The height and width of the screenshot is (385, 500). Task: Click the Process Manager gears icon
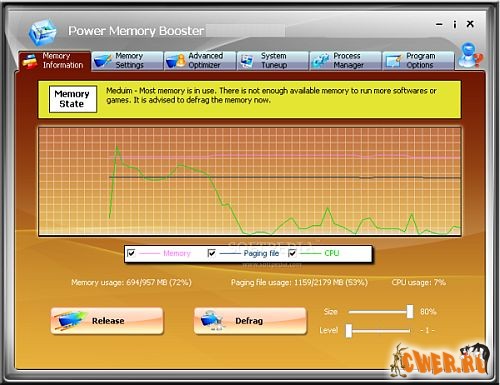click(320, 61)
